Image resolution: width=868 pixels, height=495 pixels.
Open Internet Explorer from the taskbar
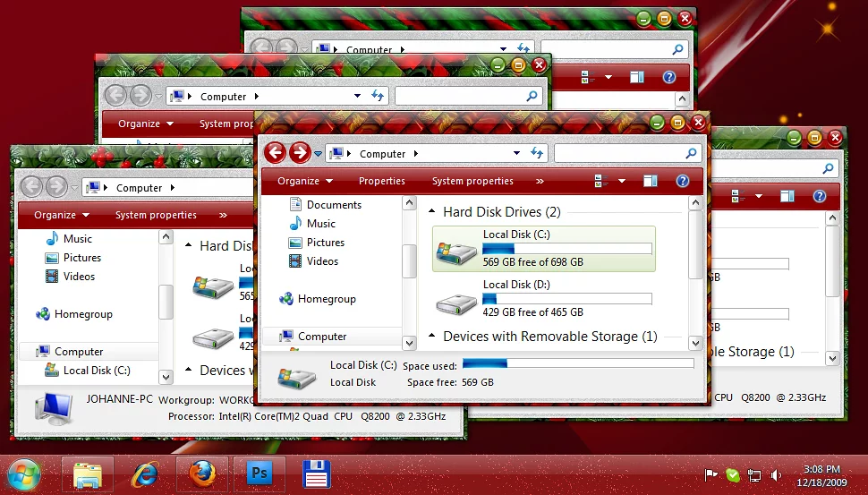click(143, 474)
